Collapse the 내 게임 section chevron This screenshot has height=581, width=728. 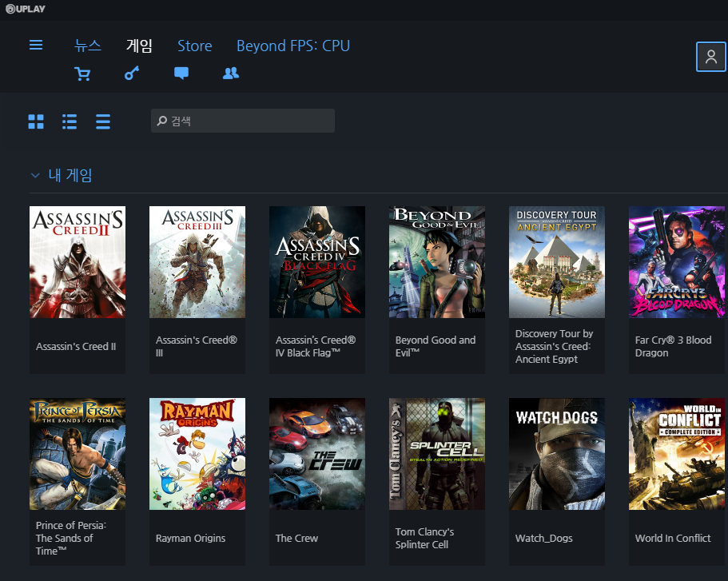click(x=35, y=176)
